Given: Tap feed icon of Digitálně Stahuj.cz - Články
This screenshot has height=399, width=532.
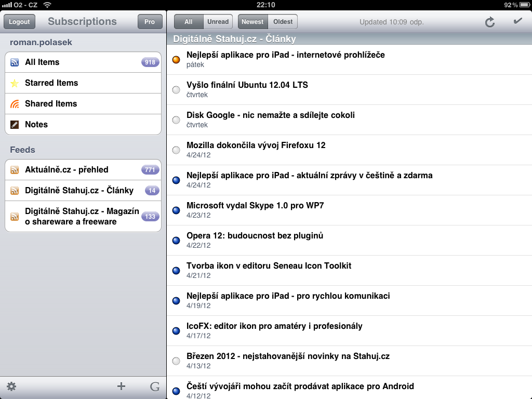Looking at the screenshot, I should (x=15, y=191).
